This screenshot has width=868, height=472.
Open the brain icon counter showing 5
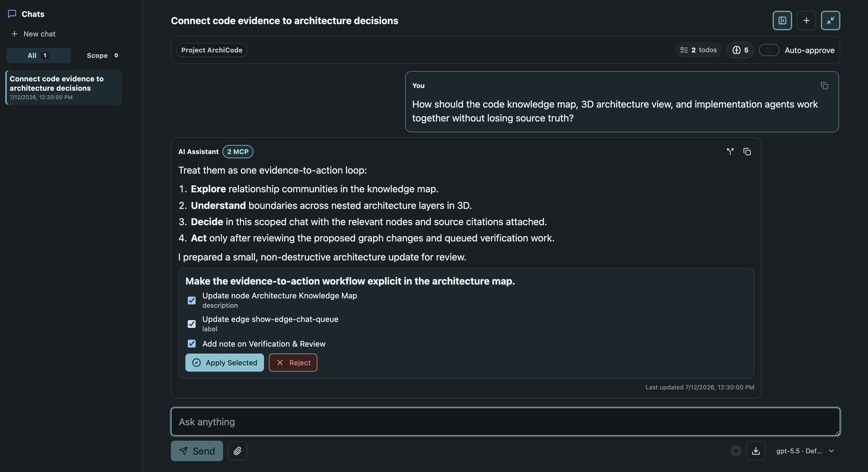pyautogui.click(x=740, y=50)
